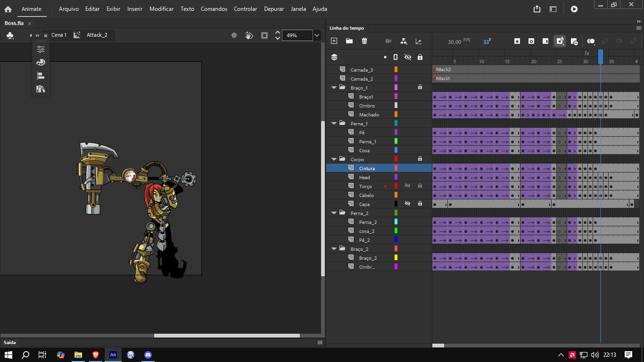Click the center stage icon
Viewport: 644px width, 362px height.
tap(234, 35)
